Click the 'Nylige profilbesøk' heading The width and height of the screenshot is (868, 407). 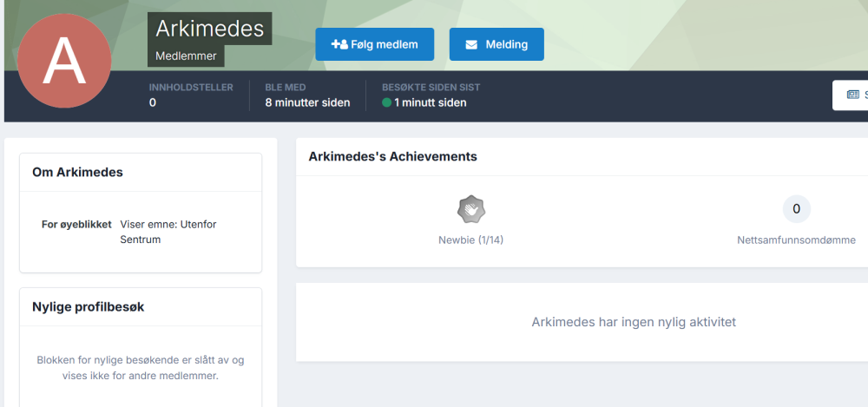tap(88, 307)
